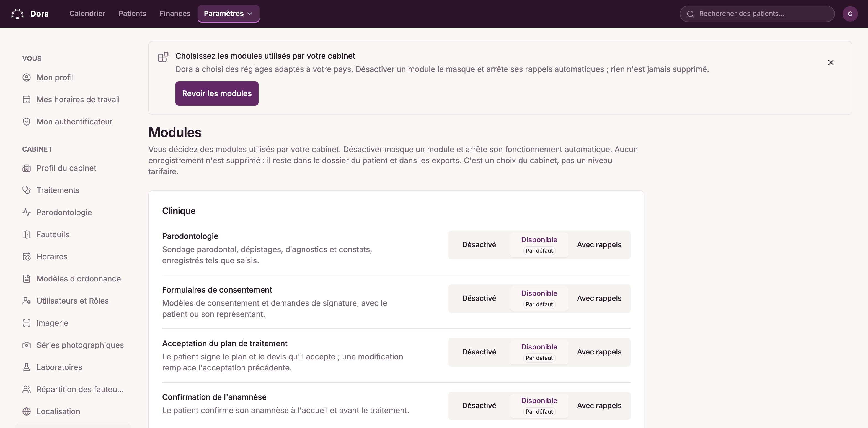Select Disponible for Parodontologie module
Screen dimensions: 868x428
point(539,245)
